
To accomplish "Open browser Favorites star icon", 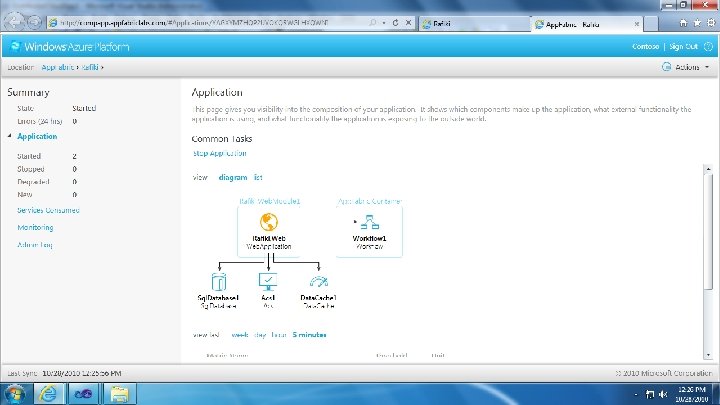I will pos(697,23).
